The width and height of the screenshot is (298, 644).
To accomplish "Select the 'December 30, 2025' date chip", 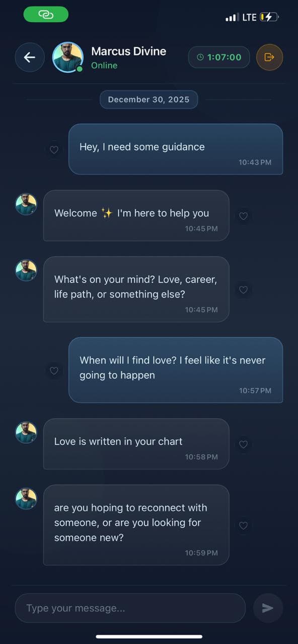I will click(148, 99).
